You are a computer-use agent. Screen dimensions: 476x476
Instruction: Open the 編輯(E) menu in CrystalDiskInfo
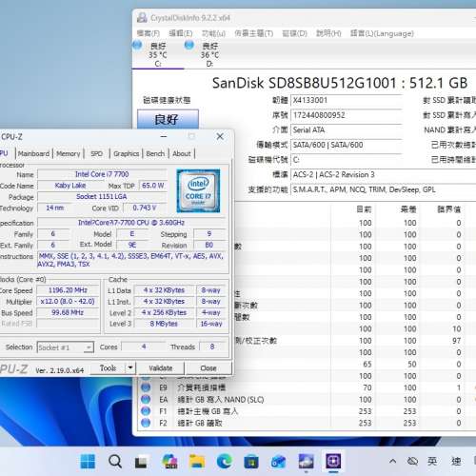181,33
